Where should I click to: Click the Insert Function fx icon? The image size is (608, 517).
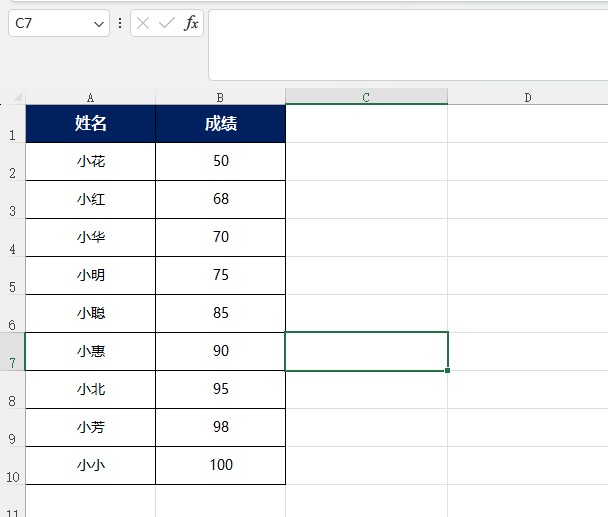[191, 23]
